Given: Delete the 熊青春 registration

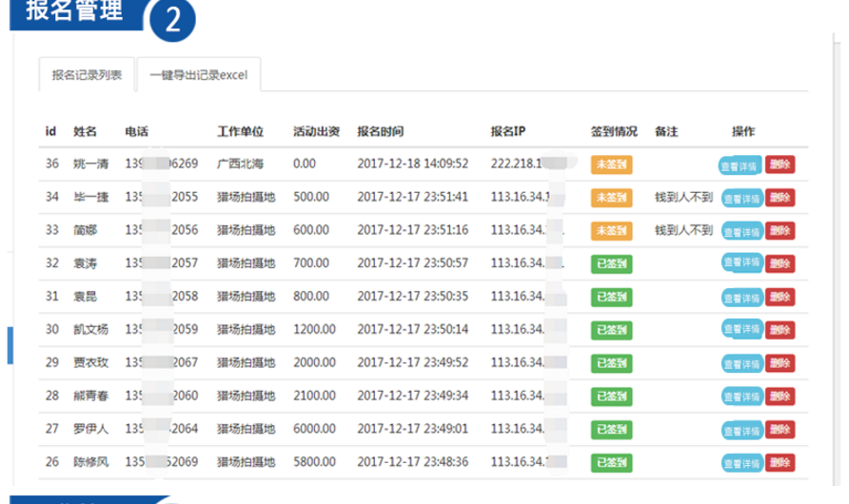Looking at the screenshot, I should [780, 397].
